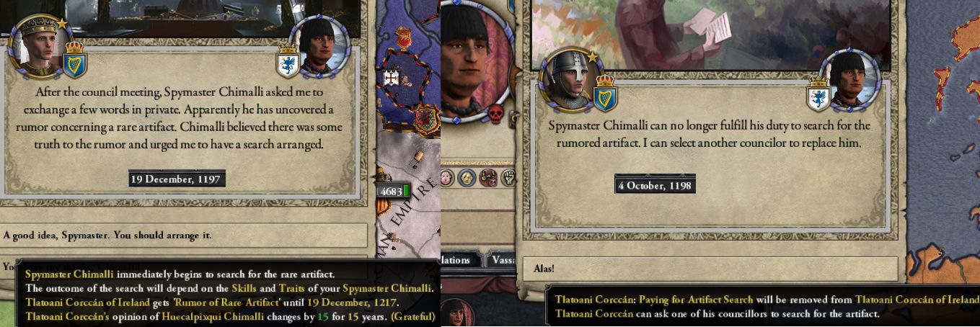
Task: Click the red skull icon below the portrait
Action: point(495,113)
